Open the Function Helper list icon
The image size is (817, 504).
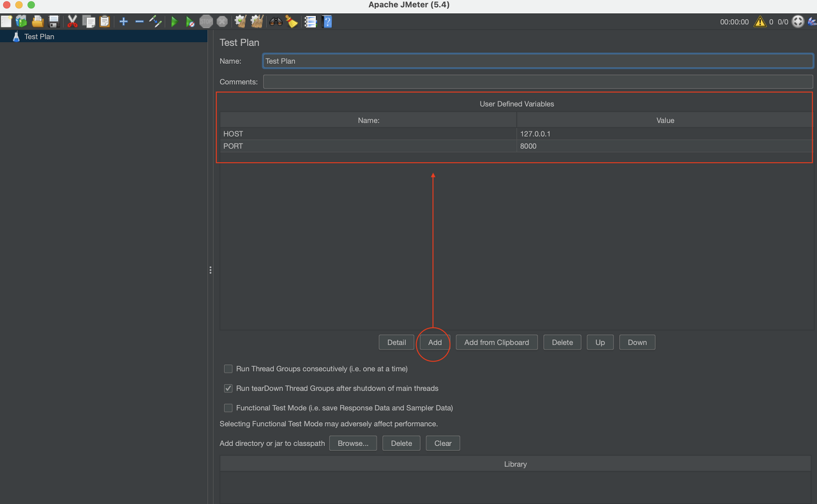click(x=311, y=22)
